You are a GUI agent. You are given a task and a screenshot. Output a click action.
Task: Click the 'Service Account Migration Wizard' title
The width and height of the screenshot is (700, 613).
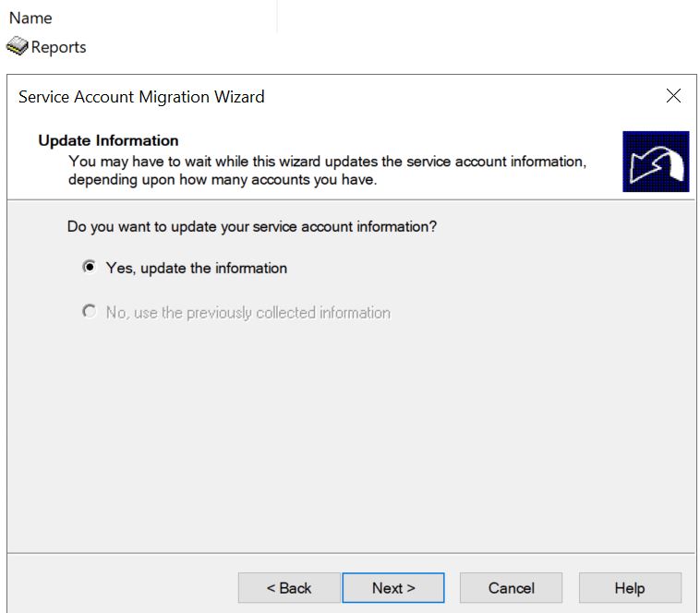(141, 97)
